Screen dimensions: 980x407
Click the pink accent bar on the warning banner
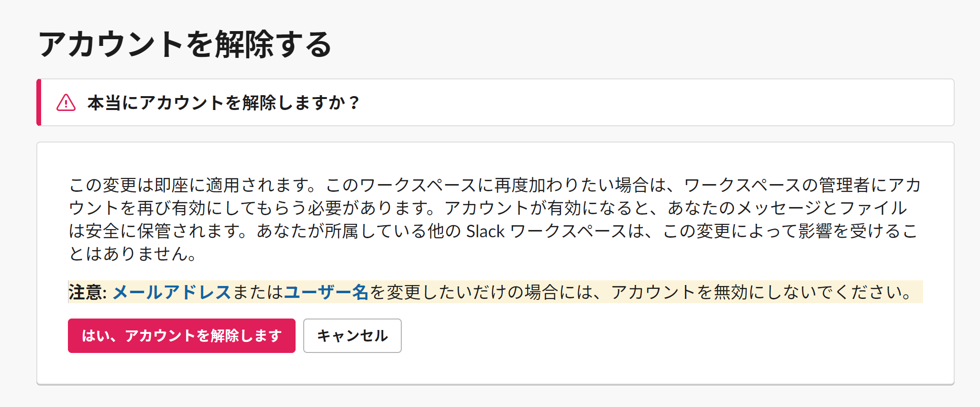(x=39, y=102)
